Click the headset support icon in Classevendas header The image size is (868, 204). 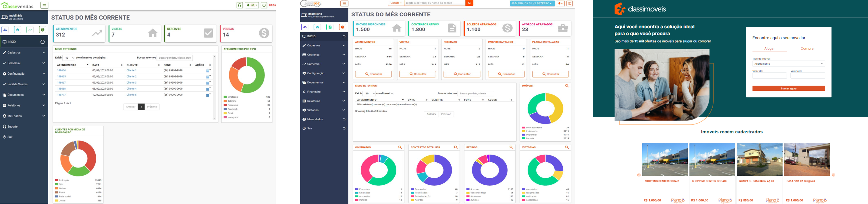pos(240,5)
